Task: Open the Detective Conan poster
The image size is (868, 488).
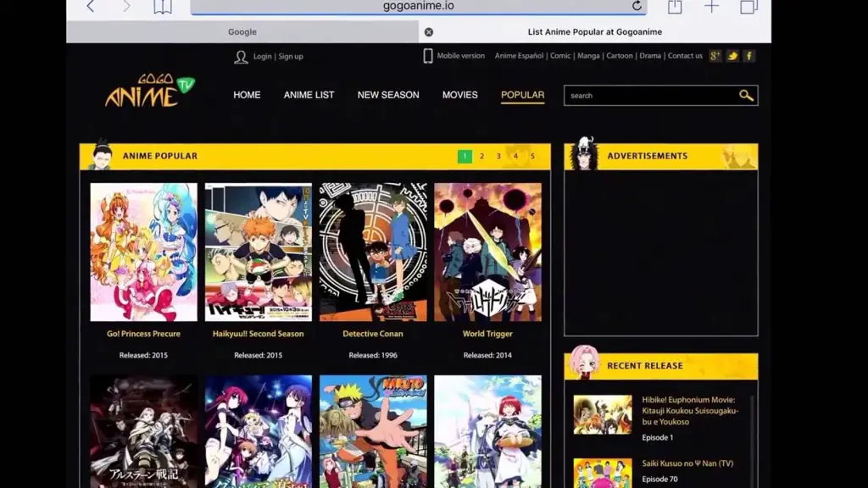Action: click(373, 252)
